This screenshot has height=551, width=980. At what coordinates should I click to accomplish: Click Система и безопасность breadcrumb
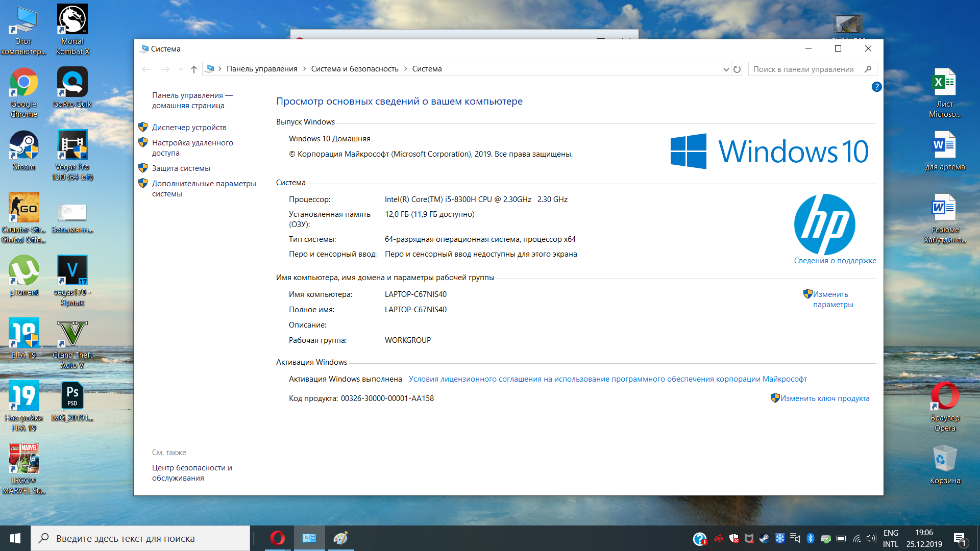(x=355, y=69)
